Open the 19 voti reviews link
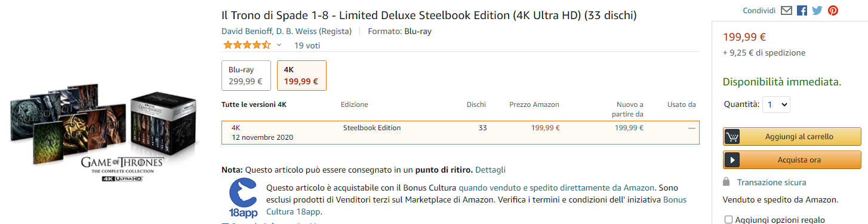This screenshot has height=224, width=868. (x=307, y=45)
